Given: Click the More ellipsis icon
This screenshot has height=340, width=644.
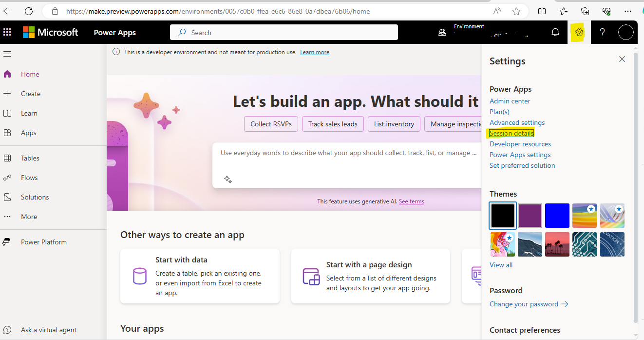Looking at the screenshot, I should point(7,217).
